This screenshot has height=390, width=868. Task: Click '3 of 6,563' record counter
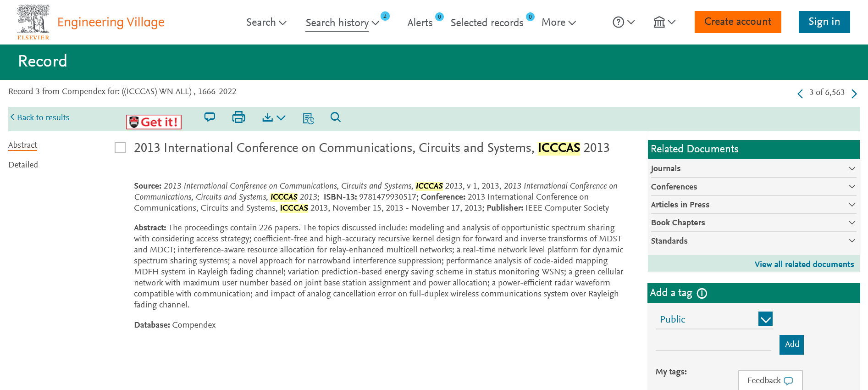point(827,92)
